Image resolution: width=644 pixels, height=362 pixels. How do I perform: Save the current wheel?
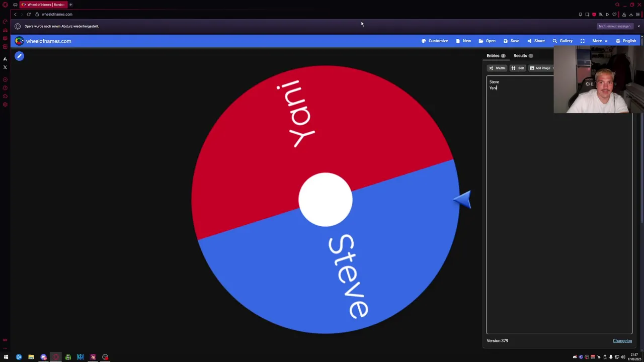click(x=511, y=41)
